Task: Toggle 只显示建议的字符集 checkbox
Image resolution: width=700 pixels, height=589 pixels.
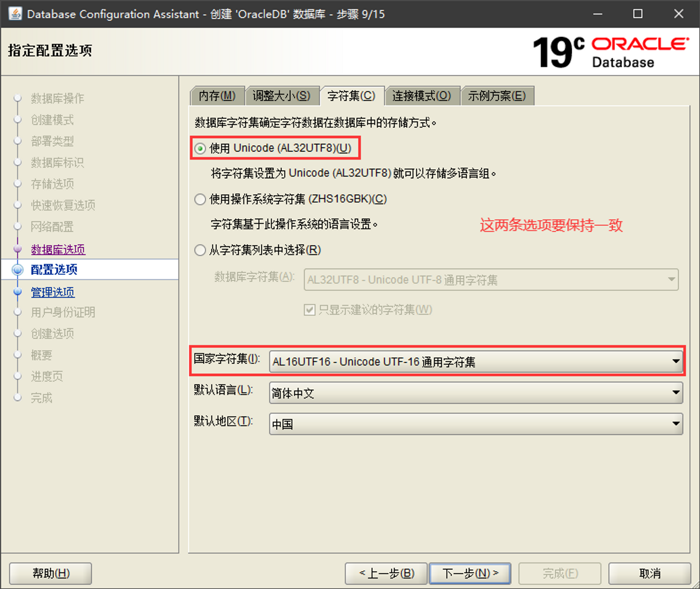Action: click(310, 310)
